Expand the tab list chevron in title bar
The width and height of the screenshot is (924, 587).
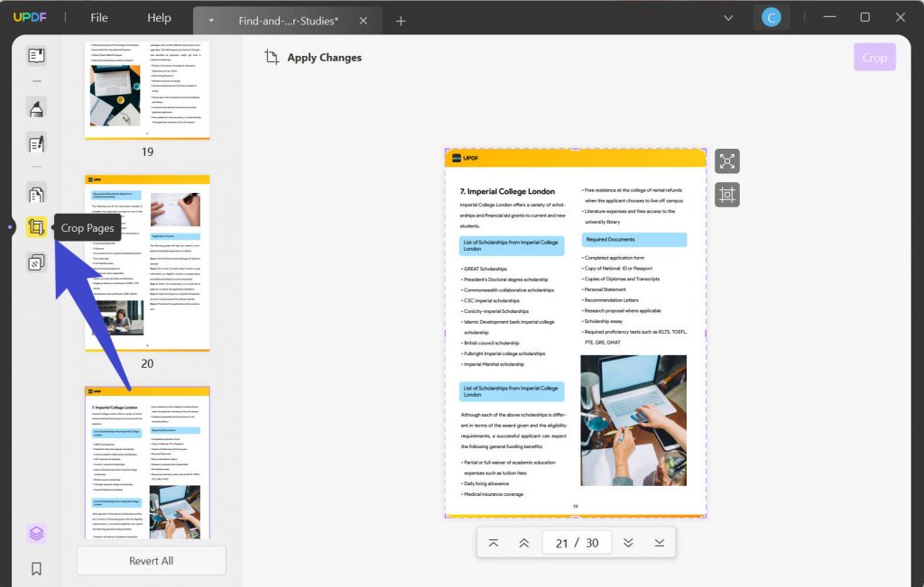[728, 18]
